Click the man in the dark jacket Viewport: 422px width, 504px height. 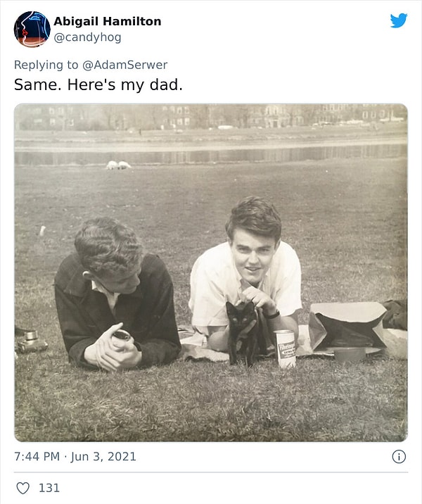click(116, 296)
